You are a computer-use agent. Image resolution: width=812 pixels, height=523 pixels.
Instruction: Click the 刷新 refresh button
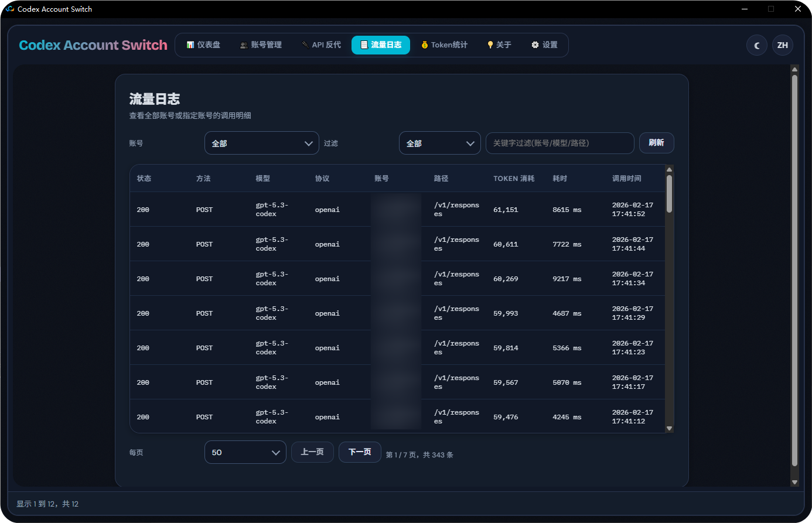[657, 143]
